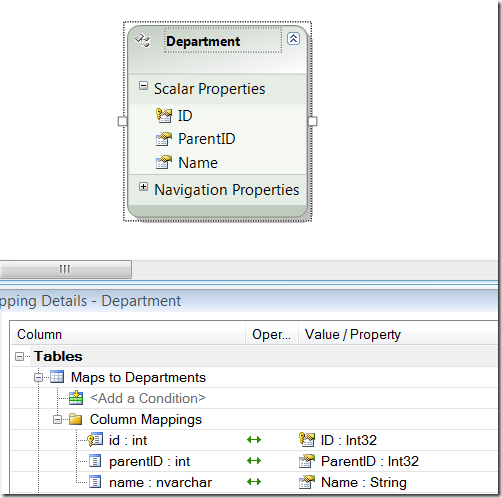
Task: Click the key column icon for id : int
Action: 95,440
